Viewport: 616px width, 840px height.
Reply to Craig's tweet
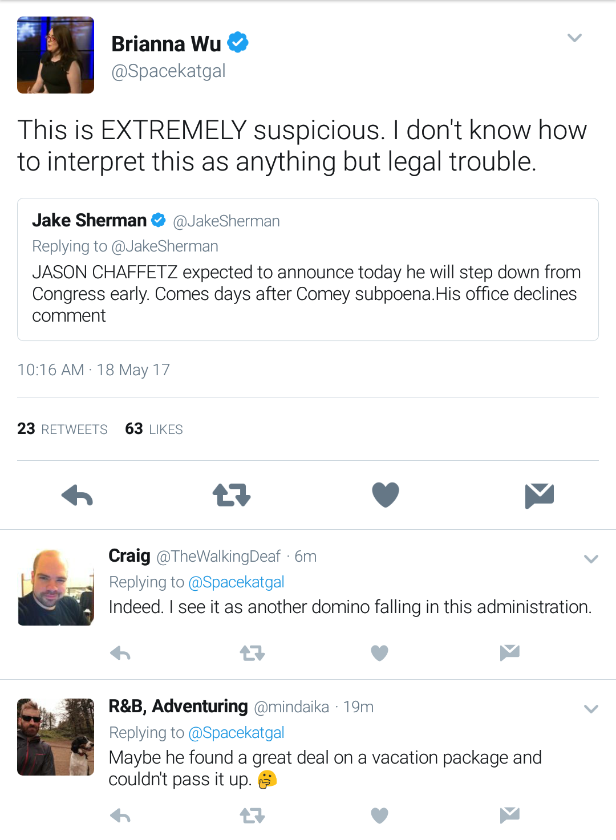[120, 653]
